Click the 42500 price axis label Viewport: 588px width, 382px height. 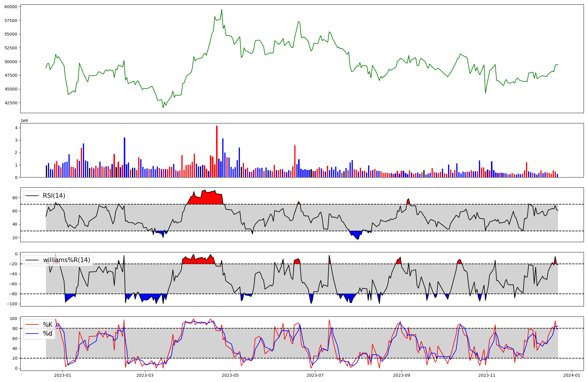click(11, 103)
